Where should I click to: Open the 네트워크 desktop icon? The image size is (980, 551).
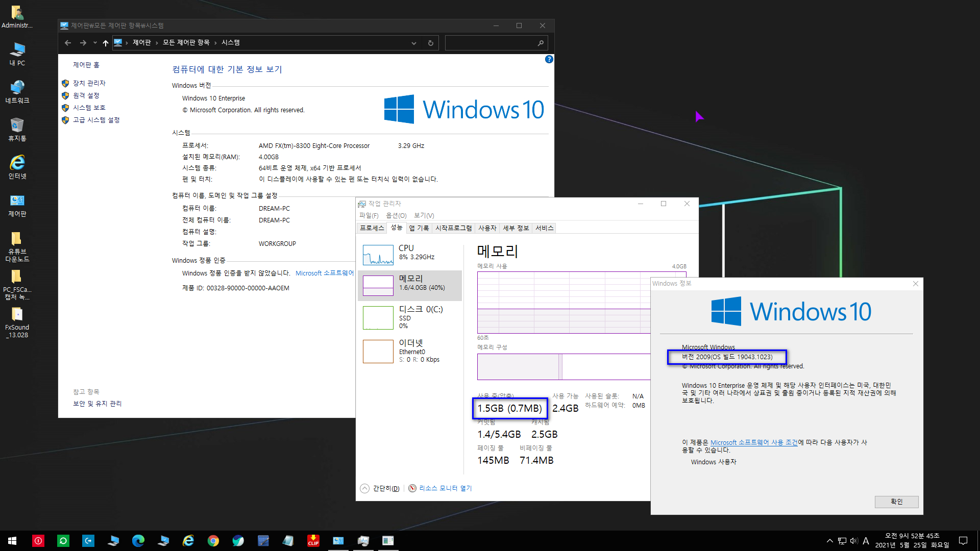tap(17, 92)
